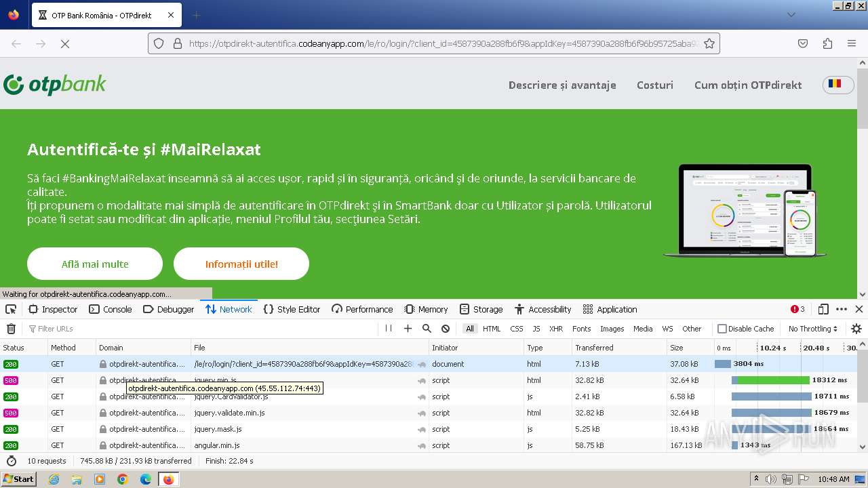Open the Romanian flag language selector
Image resolution: width=868 pixels, height=488 pixels.
[x=838, y=85]
